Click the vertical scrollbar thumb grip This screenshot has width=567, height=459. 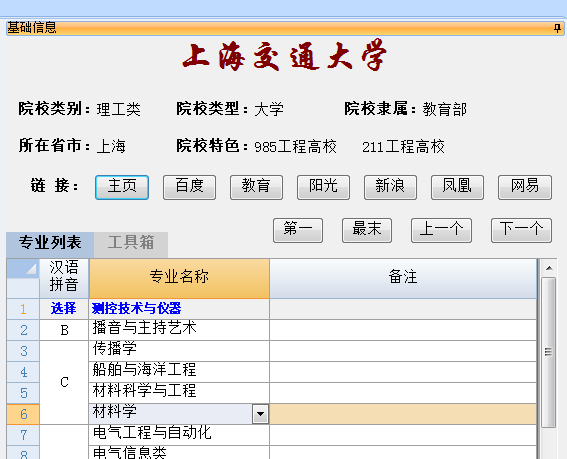click(x=549, y=352)
